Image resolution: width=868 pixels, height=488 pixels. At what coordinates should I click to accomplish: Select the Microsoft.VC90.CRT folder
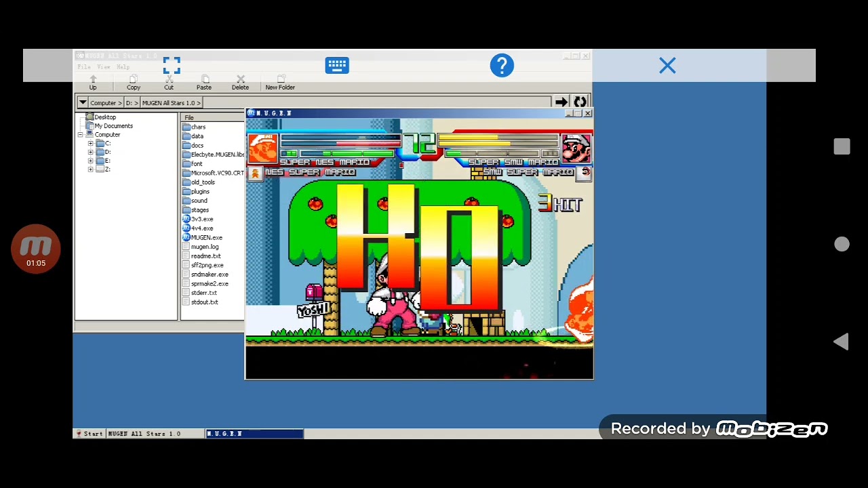(213, 173)
